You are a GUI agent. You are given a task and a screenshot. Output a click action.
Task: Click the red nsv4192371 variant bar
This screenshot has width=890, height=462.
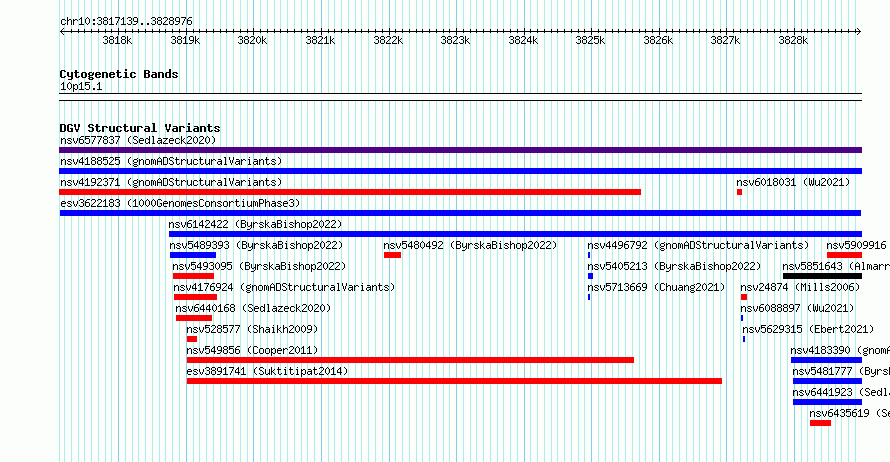[350, 192]
